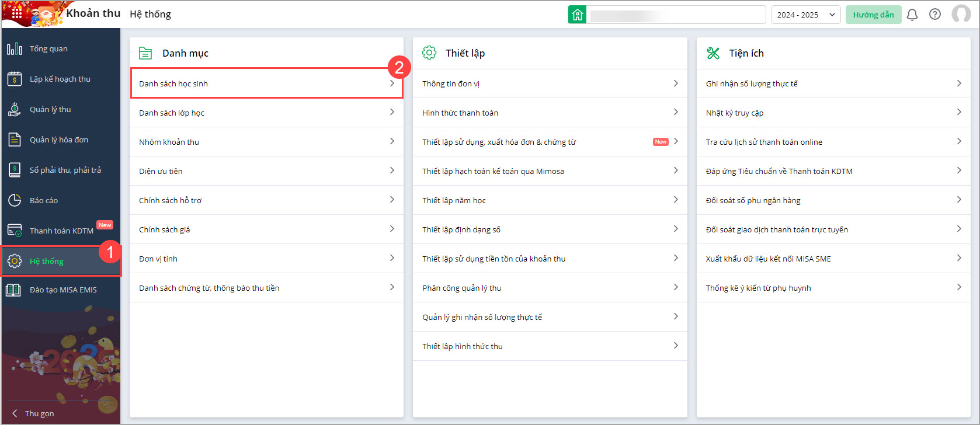980x425 pixels.
Task: Open the user avatar profile
Action: point(961,14)
